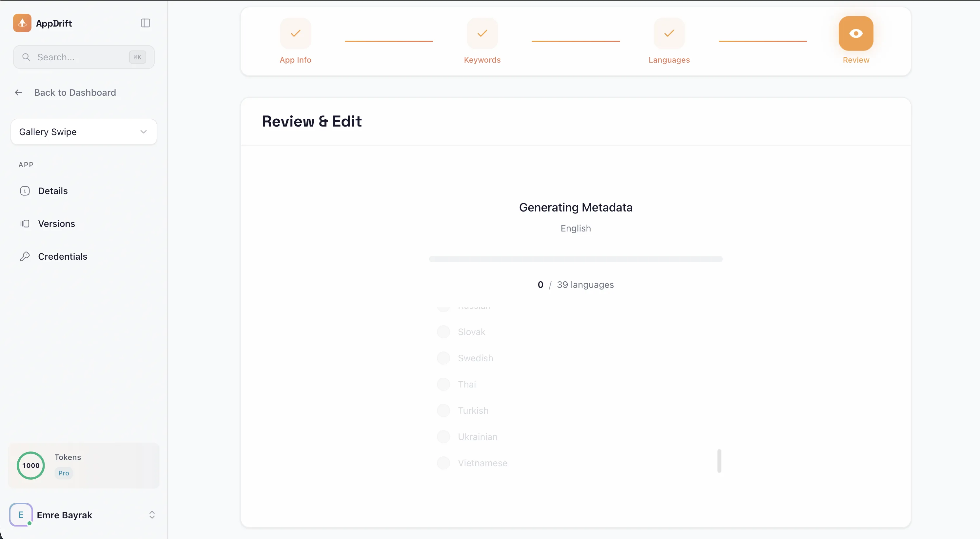Open the Details section

pos(84,191)
